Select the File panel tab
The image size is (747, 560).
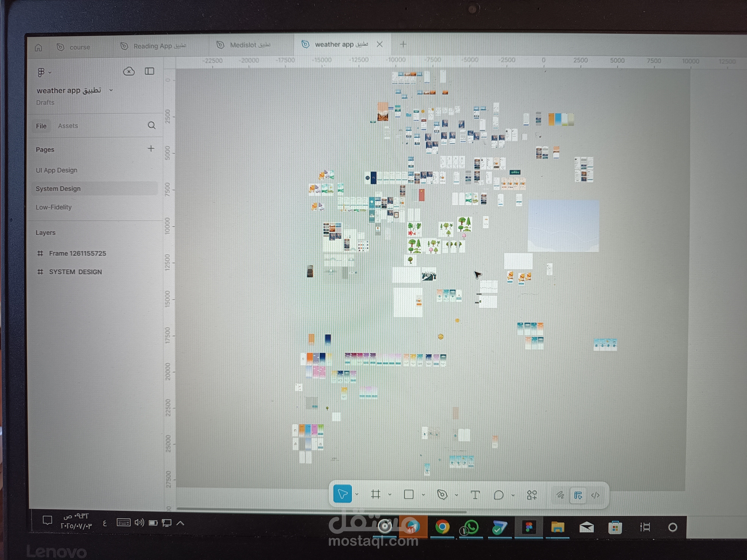pos(41,126)
